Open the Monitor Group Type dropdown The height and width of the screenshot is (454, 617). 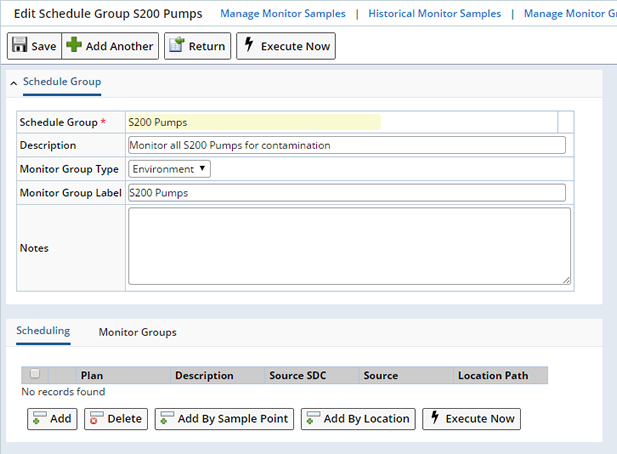coord(169,169)
